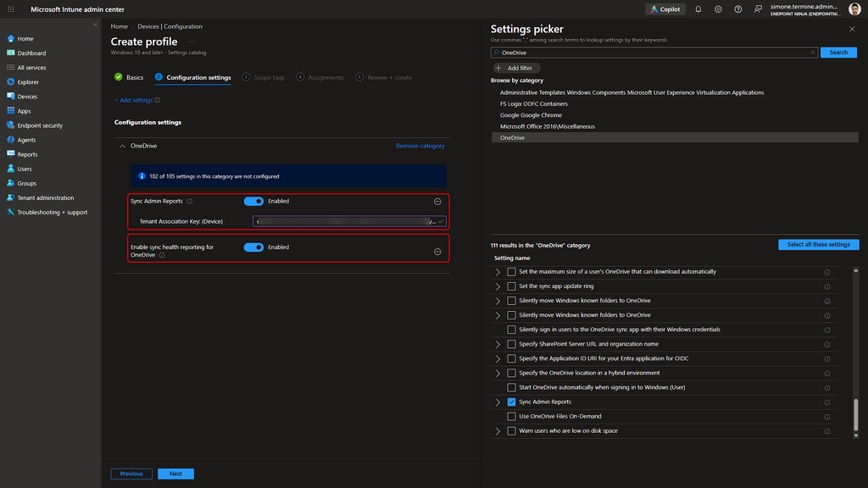Toggle Sync Admin Reports switch
868x488 pixels.
coord(253,202)
